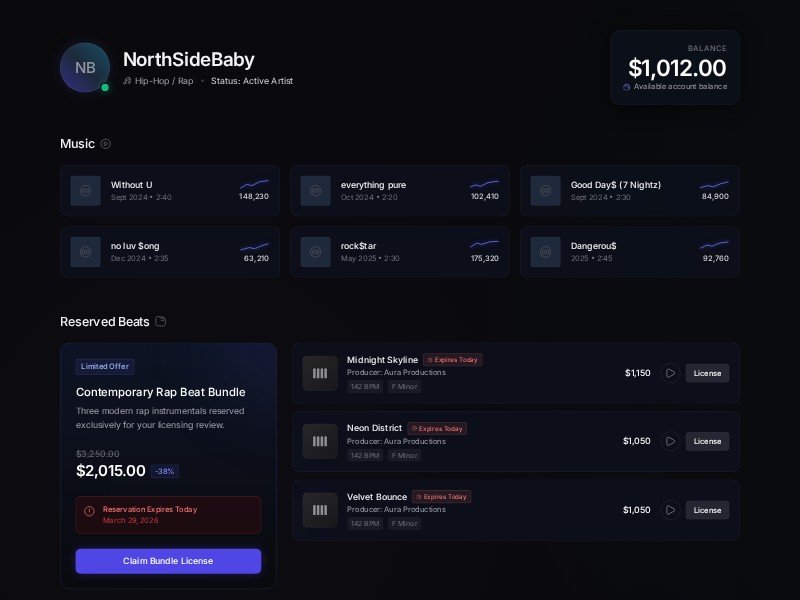Click the NB profile avatar
This screenshot has width=800, height=600.
click(85, 67)
